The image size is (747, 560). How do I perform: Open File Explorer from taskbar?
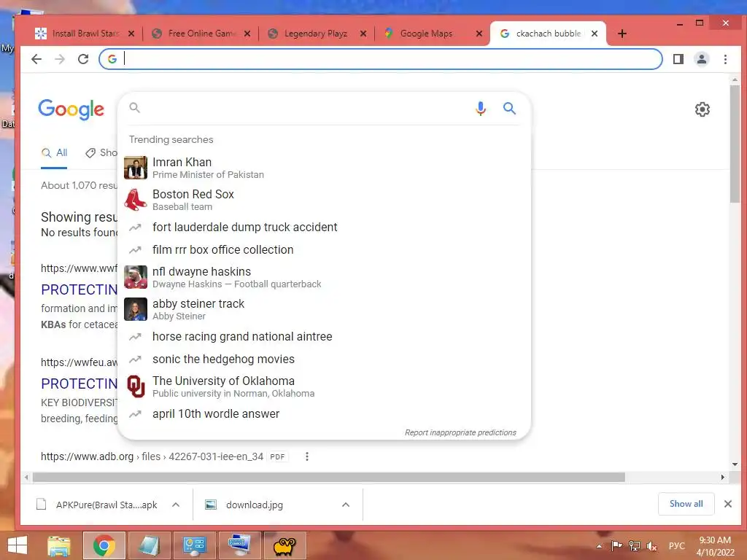[x=58, y=545]
